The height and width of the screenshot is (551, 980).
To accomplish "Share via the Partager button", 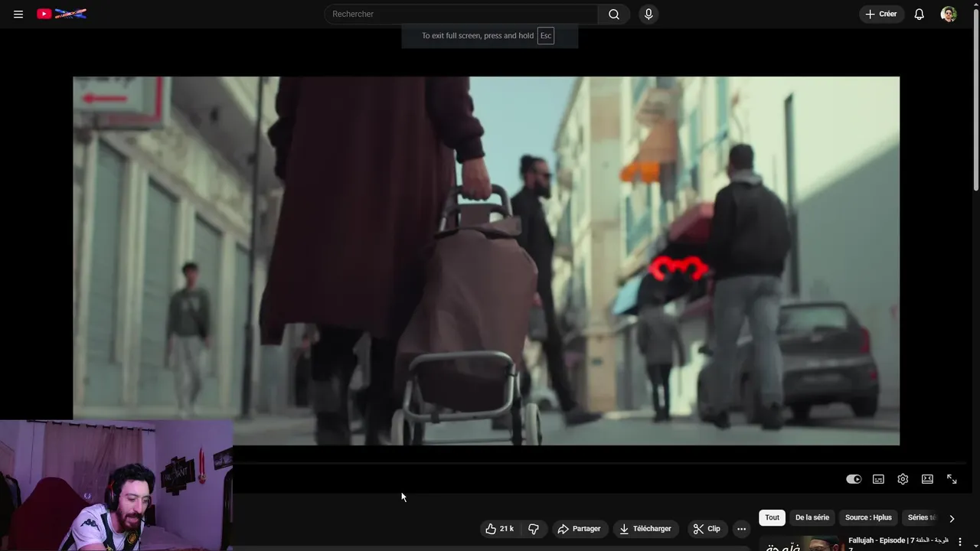I will click(580, 529).
